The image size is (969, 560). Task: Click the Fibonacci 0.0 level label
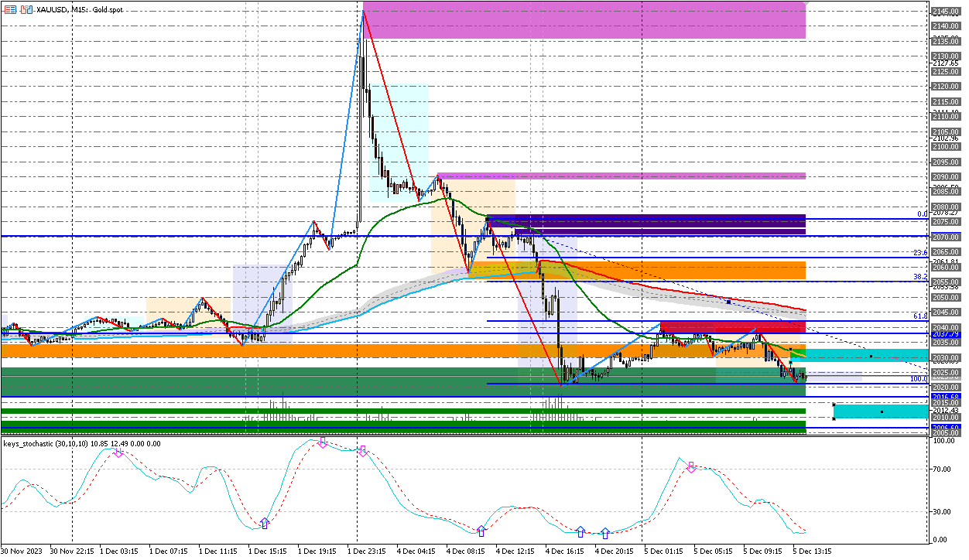click(921, 214)
